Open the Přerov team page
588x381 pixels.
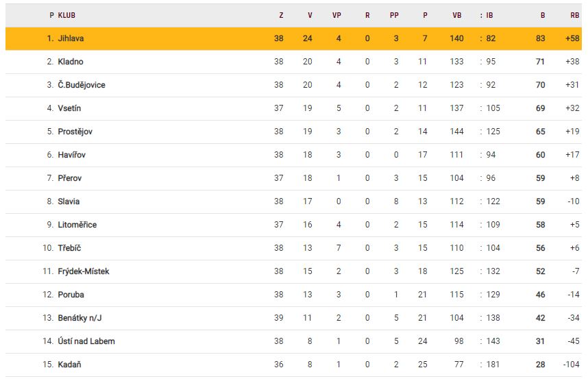70,178
